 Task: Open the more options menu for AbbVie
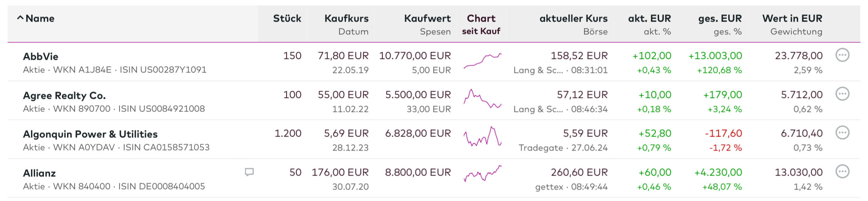842,55
